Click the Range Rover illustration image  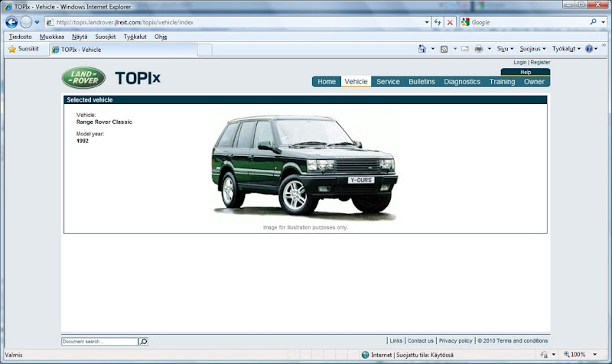coord(304,167)
